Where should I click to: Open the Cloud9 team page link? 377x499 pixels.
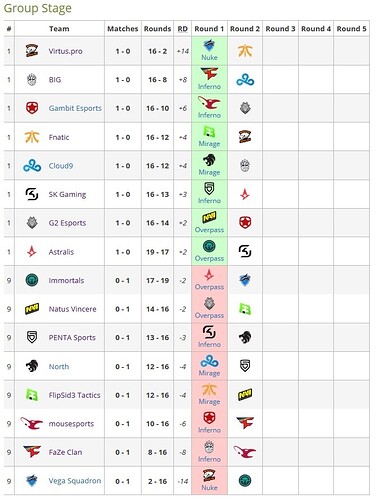(61, 166)
